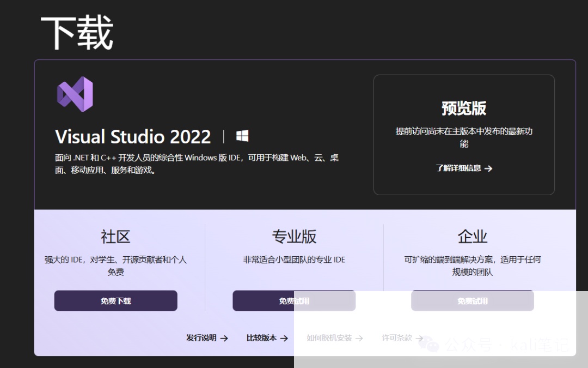The image size is (588, 368).
Task: Click the 下载 page heading
Action: (77, 33)
